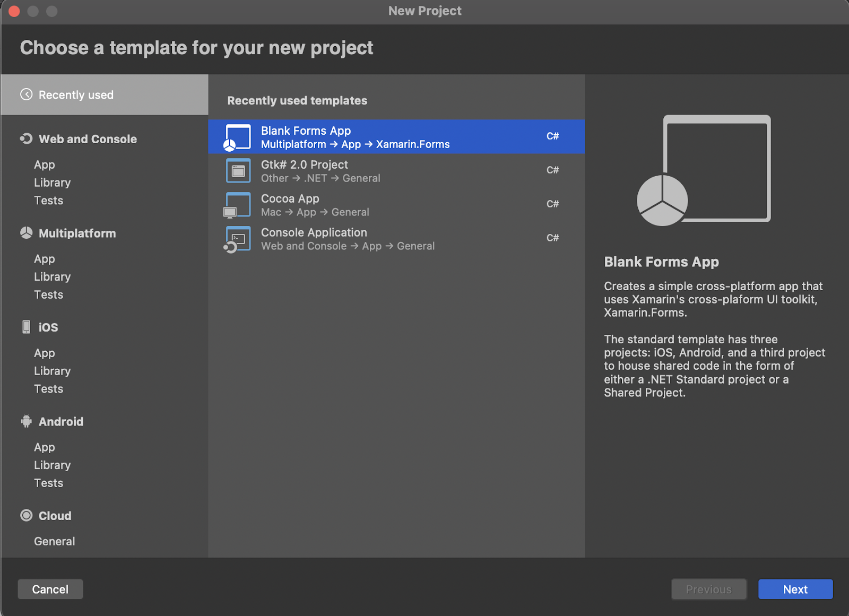Open Library under Android

pyautogui.click(x=53, y=465)
